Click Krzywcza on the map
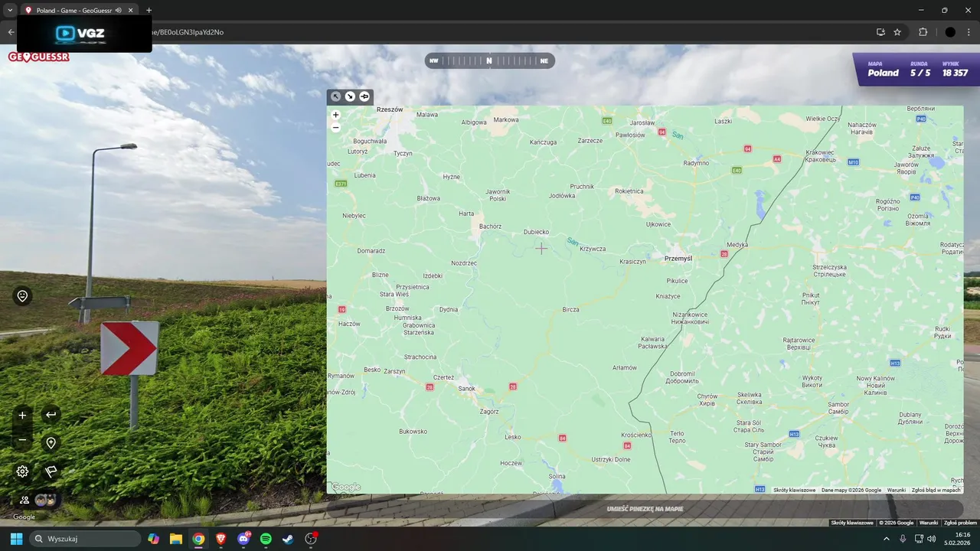 pos(593,249)
